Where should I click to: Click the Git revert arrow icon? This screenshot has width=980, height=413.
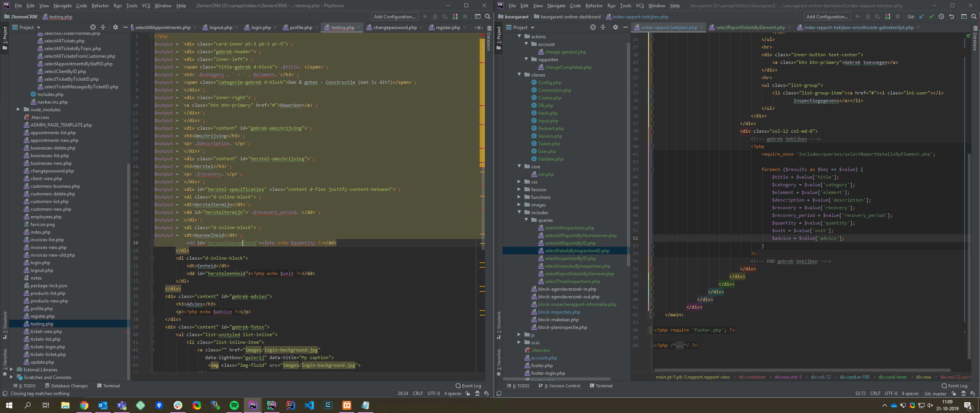951,16
